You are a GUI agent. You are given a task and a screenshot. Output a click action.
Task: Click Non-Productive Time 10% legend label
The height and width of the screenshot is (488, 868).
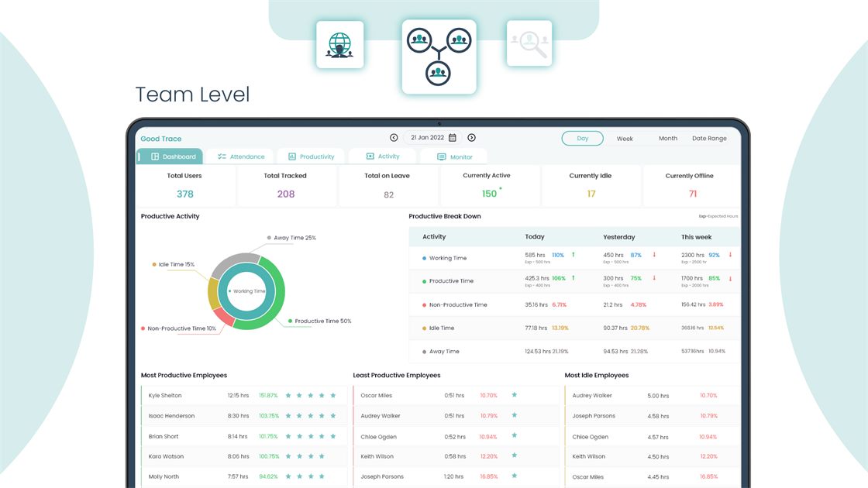tap(179, 328)
